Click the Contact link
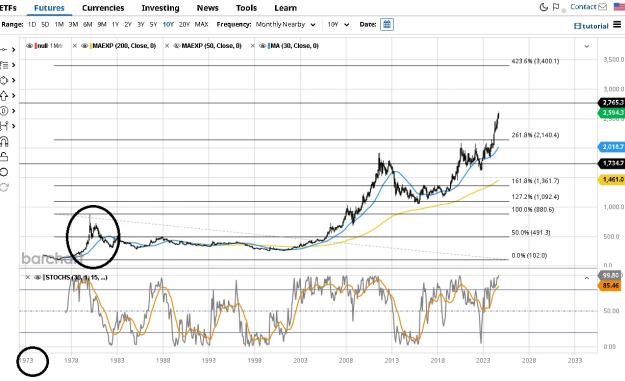The height and width of the screenshot is (381, 625). [583, 7]
